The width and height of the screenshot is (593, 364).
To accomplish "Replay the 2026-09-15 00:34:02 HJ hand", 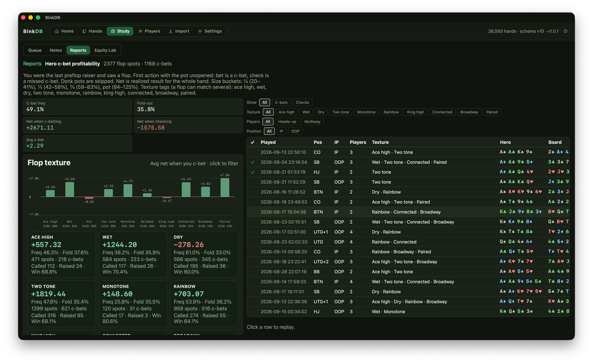I will click(408, 311).
